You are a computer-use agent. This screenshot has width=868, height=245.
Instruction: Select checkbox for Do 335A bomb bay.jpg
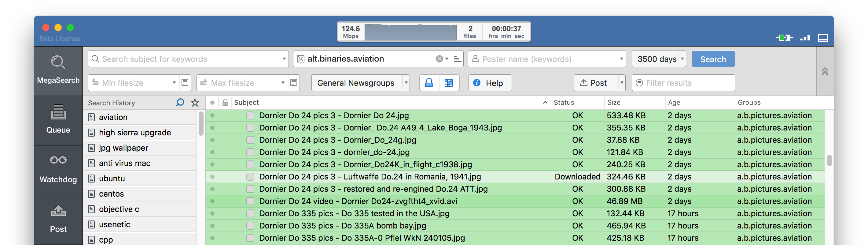click(x=250, y=226)
